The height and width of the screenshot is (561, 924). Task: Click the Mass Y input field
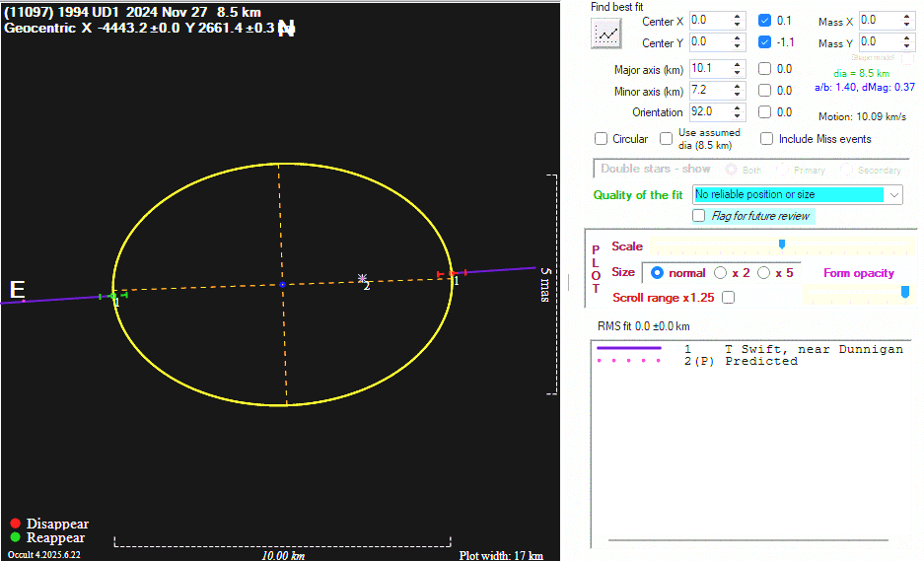880,42
